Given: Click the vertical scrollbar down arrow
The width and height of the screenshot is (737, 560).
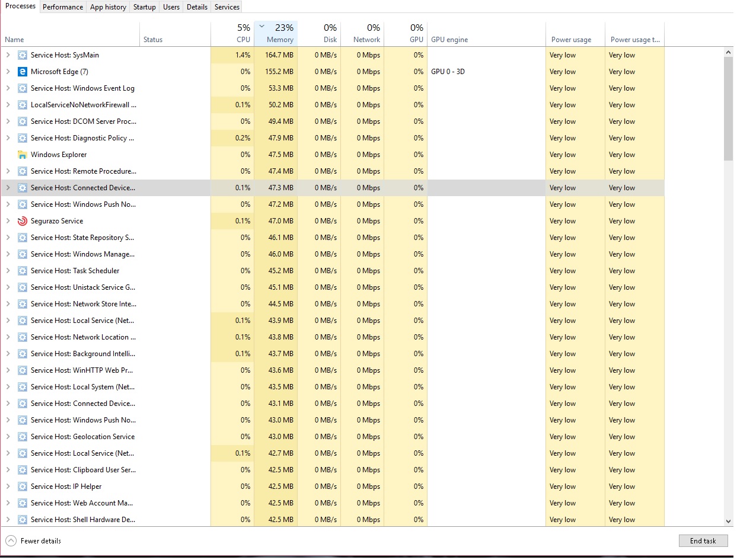Looking at the screenshot, I should pos(729,521).
